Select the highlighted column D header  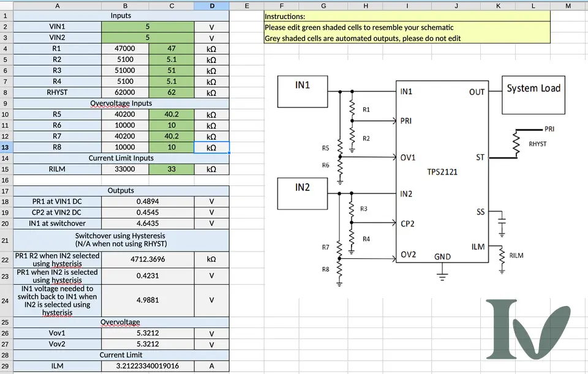(x=212, y=6)
